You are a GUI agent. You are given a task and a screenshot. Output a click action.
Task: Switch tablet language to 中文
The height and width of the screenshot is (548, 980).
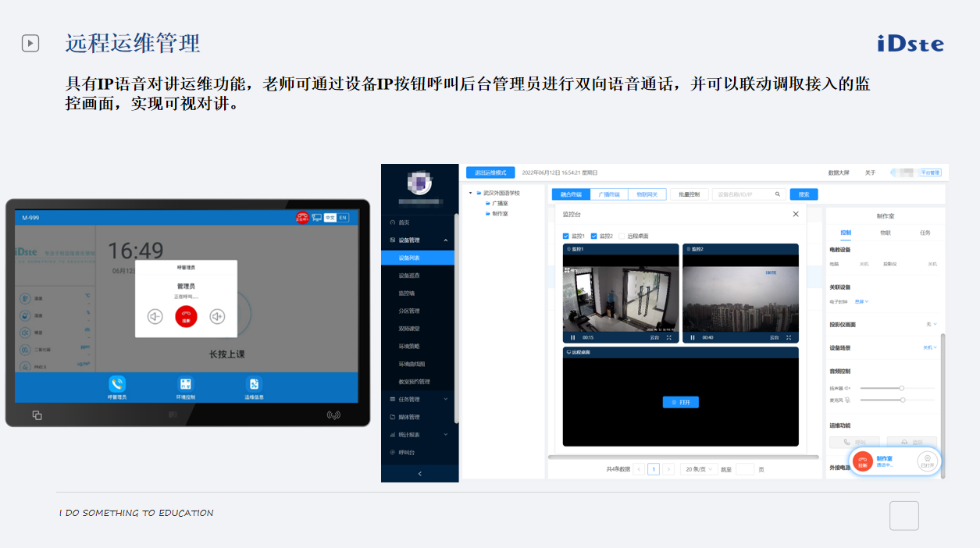click(x=330, y=218)
